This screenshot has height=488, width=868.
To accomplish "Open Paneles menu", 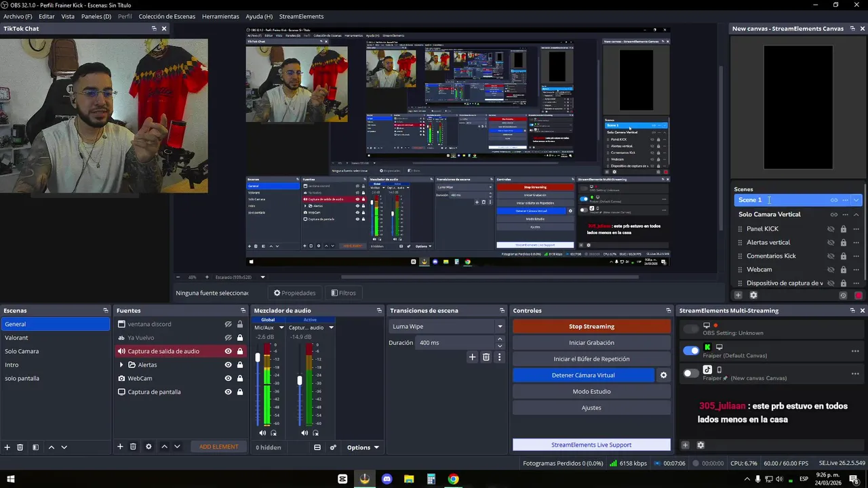I will [x=96, y=16].
